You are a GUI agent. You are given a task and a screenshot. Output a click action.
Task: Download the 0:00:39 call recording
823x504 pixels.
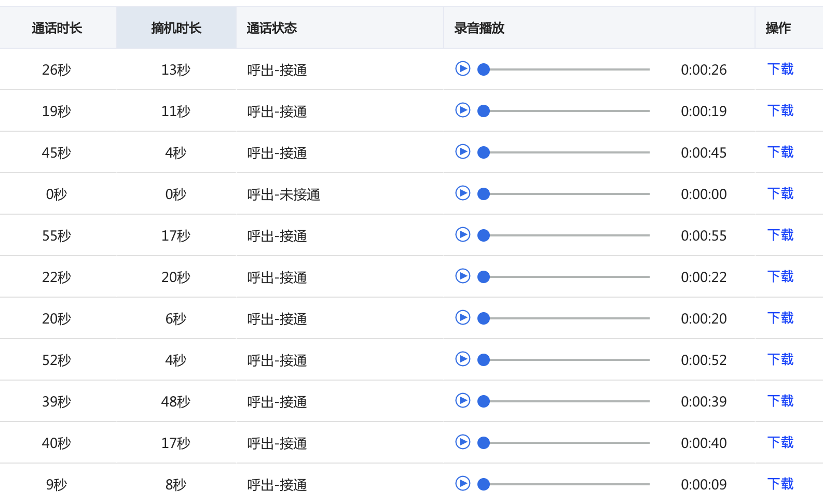(780, 401)
